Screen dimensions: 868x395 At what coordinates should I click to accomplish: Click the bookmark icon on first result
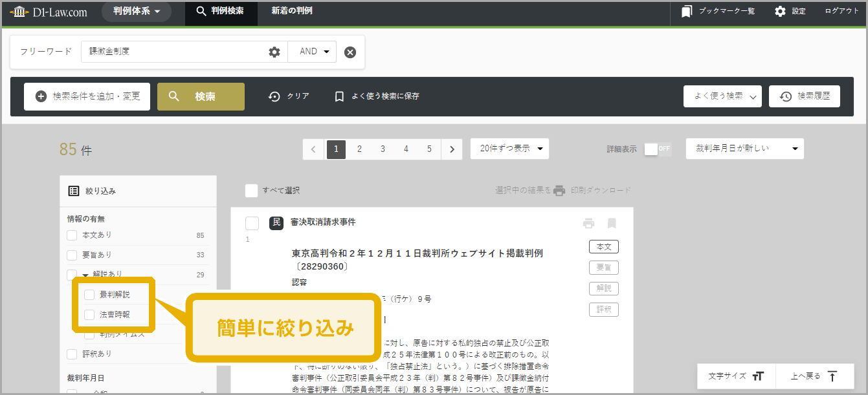tap(612, 224)
